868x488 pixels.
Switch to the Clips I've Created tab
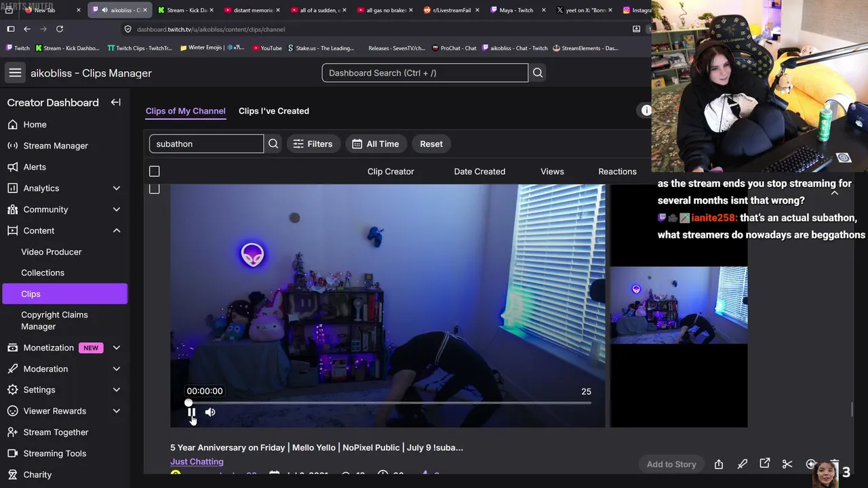click(x=274, y=111)
